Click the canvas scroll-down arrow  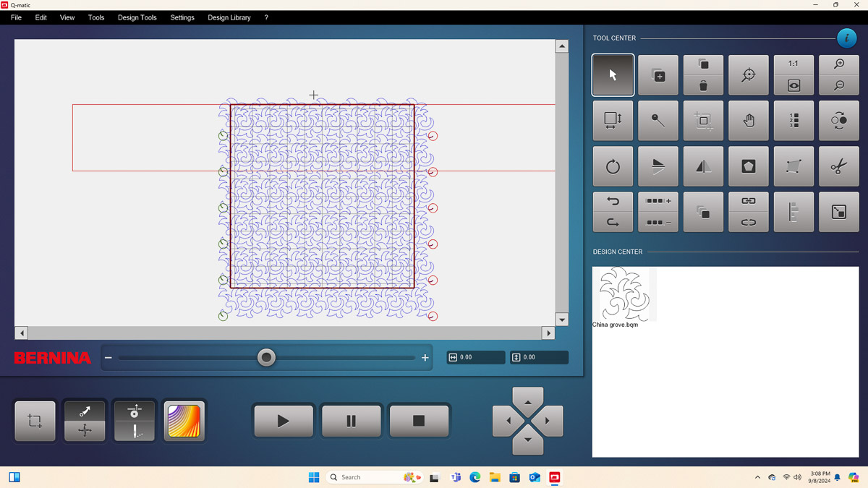tap(562, 320)
